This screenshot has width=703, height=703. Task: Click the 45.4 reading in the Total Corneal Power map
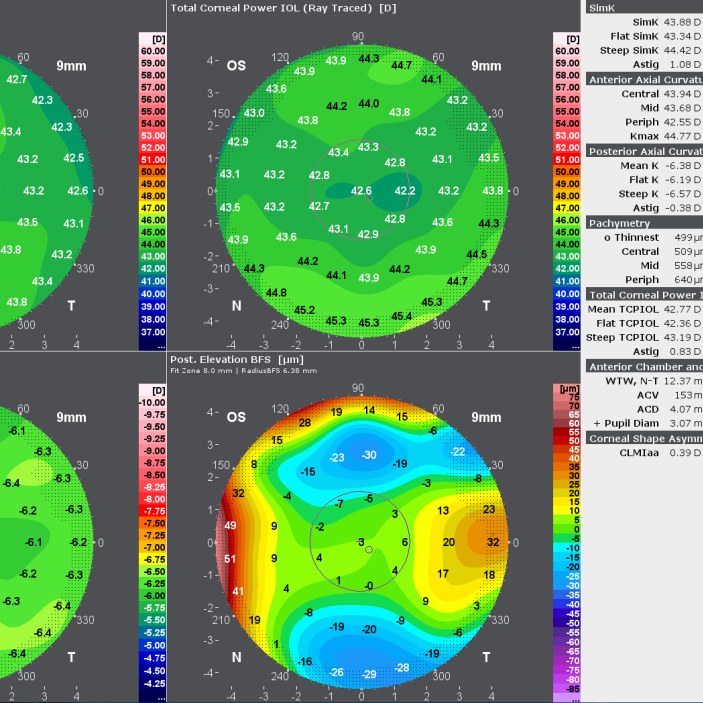click(401, 316)
